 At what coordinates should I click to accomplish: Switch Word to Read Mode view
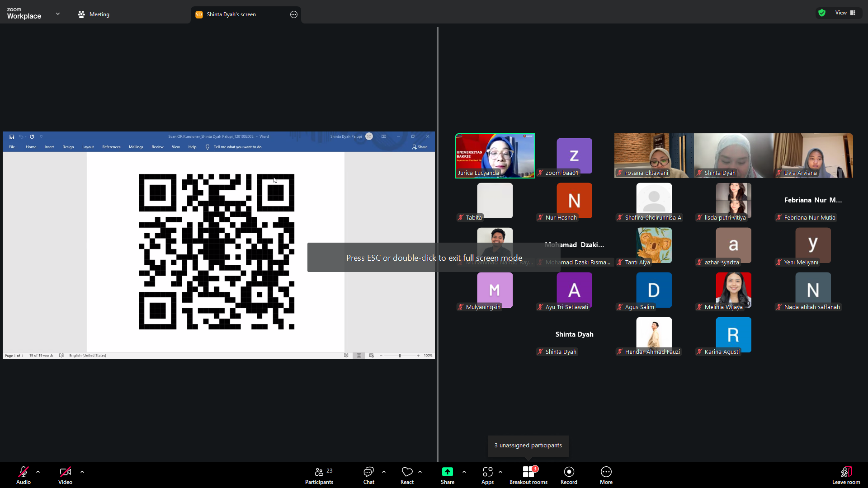click(x=346, y=356)
